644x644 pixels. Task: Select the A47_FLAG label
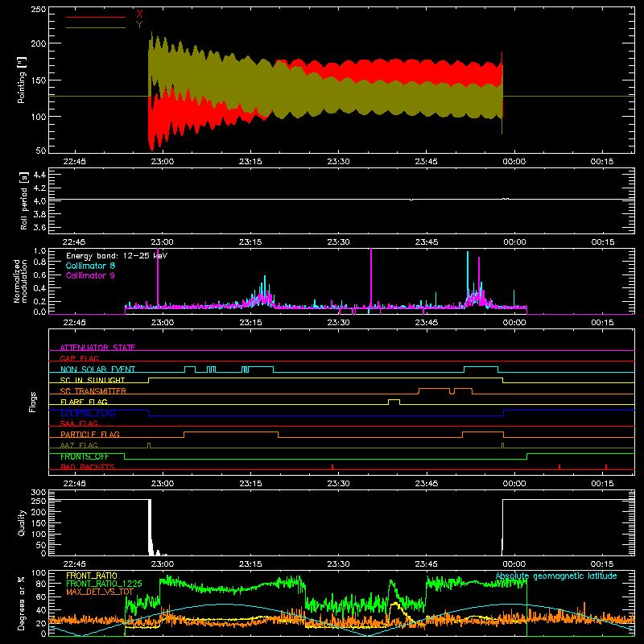[x=79, y=445]
